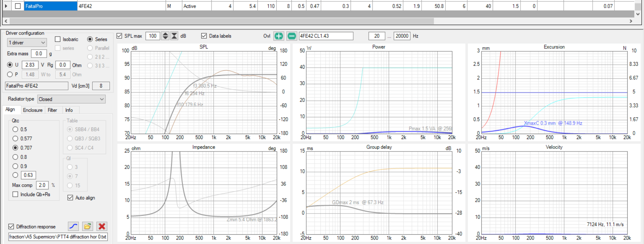Select the 4FE42 model cell
This screenshot has width=644, height=244.
pos(121,6)
